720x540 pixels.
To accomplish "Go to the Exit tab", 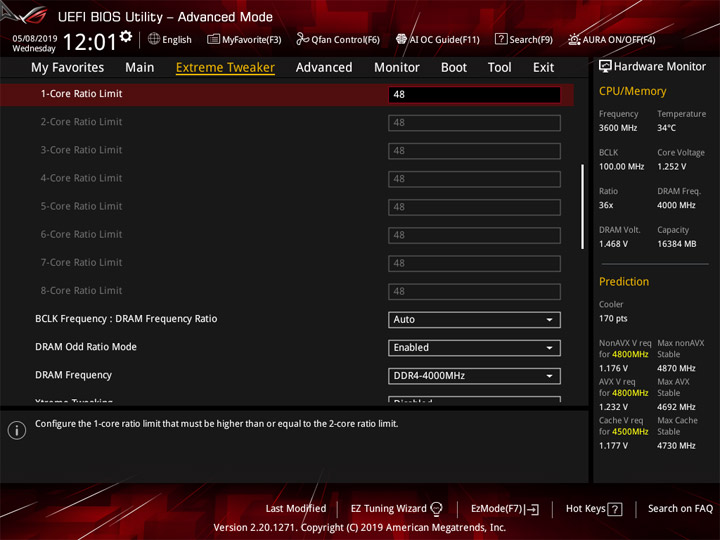I will coord(543,68).
